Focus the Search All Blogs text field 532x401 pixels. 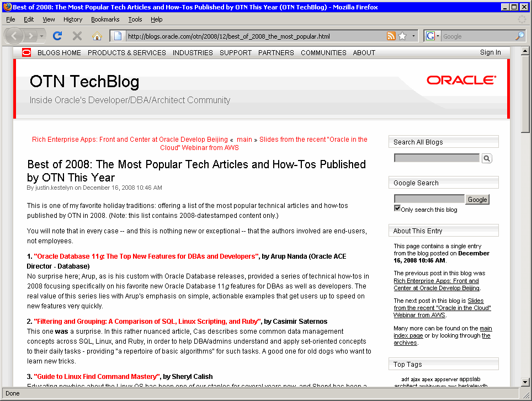[437, 158]
